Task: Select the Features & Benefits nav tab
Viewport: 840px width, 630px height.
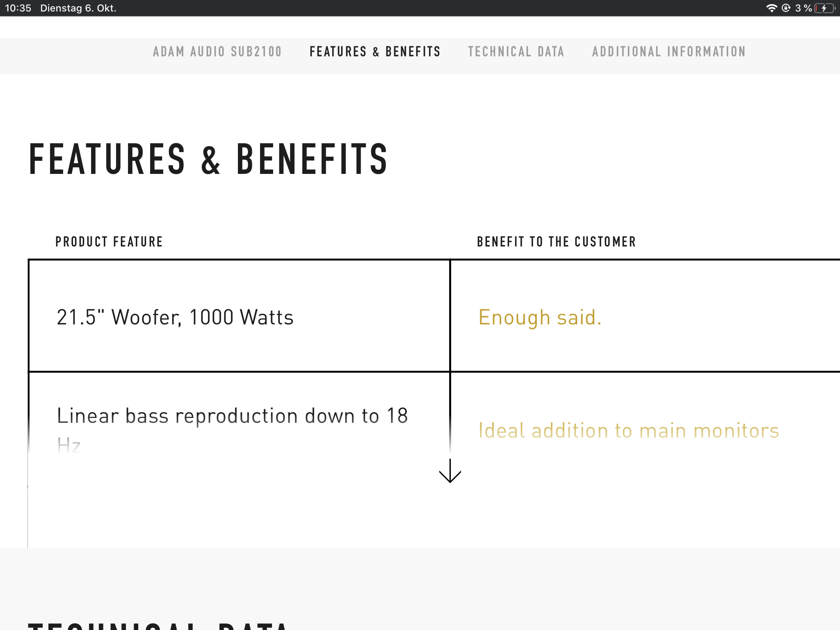Action: pos(375,52)
